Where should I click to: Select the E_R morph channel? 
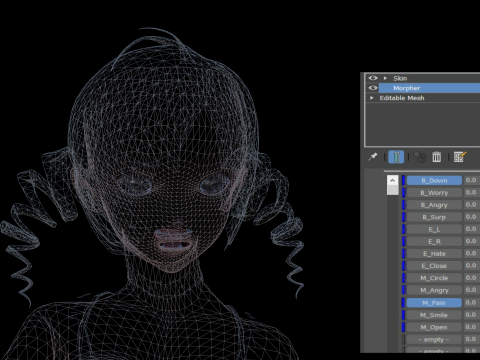(434, 241)
